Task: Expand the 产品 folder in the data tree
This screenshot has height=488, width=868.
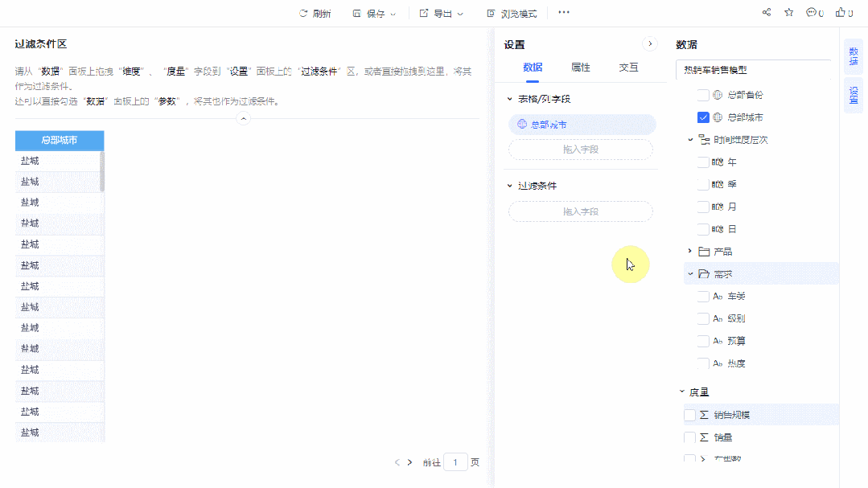Action: click(x=688, y=251)
